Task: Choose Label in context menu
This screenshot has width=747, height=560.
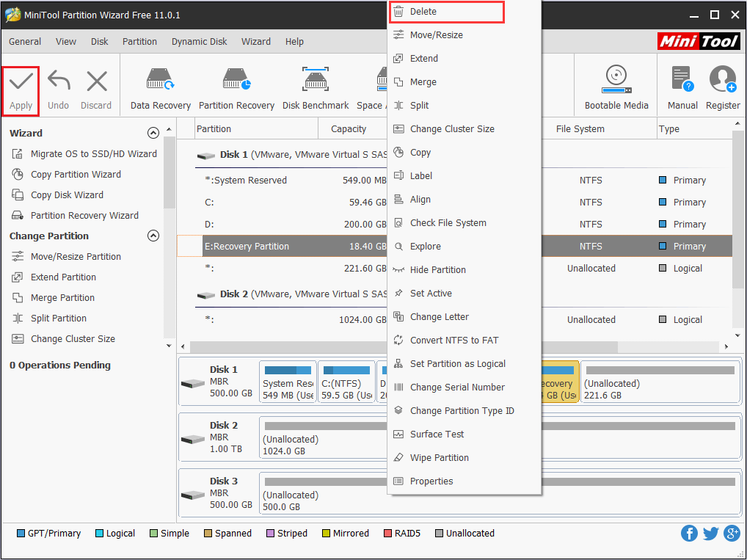Action: coord(464,176)
